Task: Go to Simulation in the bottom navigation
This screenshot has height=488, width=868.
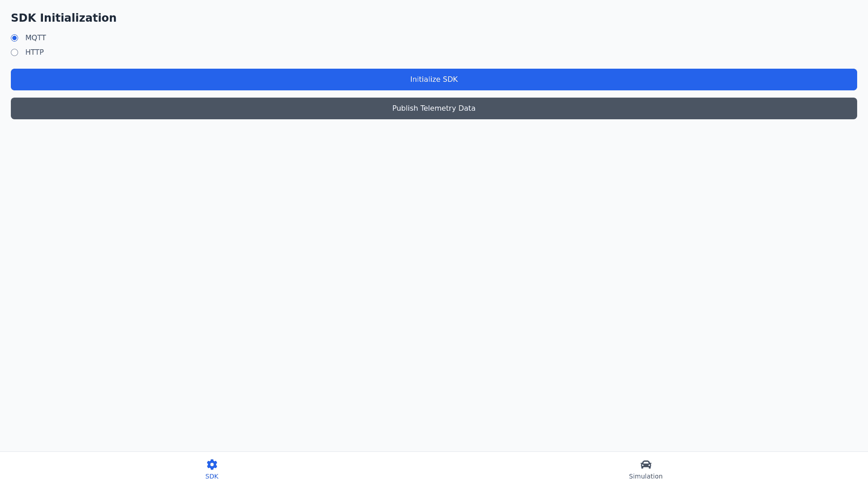Action: coord(646,470)
